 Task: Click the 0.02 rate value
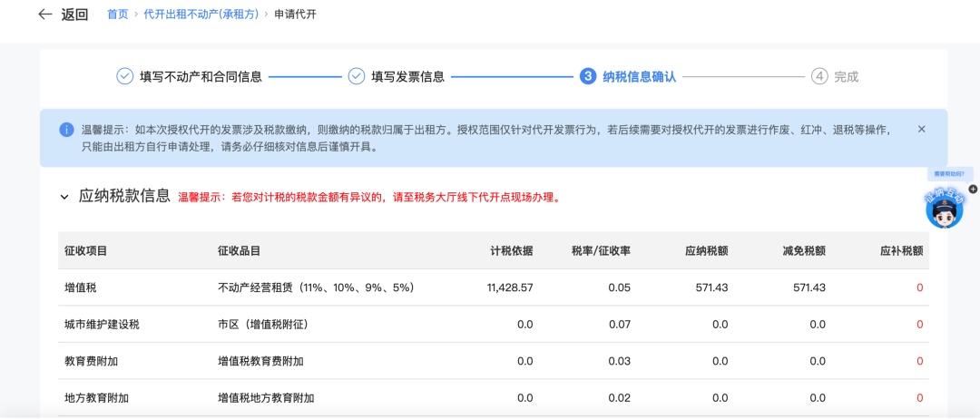tap(620, 398)
